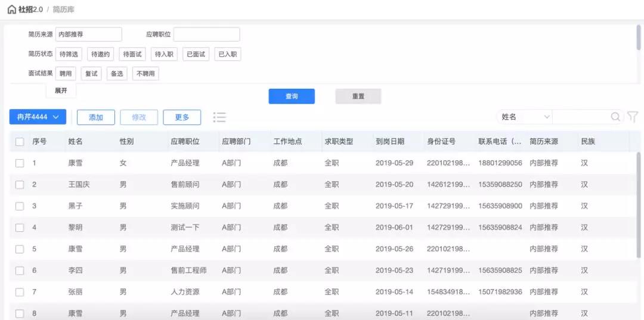644x320 pixels.
Task: Click the 应聘职位 input field
Action: pyautogui.click(x=206, y=35)
